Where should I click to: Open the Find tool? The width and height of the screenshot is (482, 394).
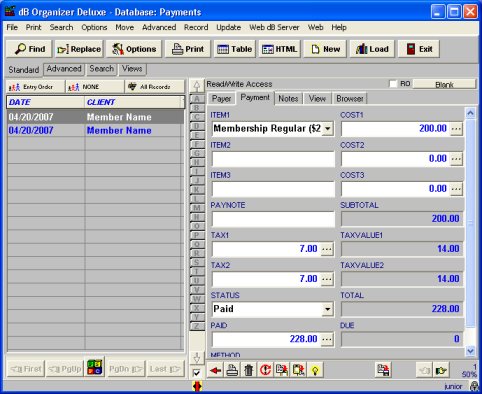tap(29, 49)
